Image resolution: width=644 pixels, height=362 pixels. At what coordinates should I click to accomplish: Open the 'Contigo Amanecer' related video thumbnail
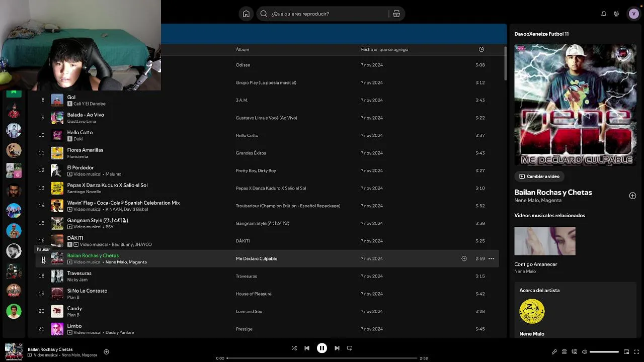pos(545,241)
